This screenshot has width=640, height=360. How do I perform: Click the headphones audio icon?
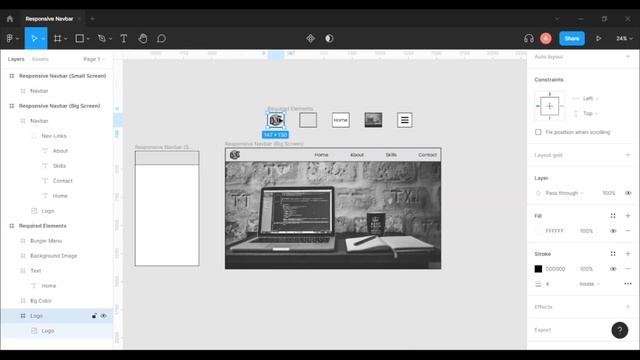[x=529, y=38]
